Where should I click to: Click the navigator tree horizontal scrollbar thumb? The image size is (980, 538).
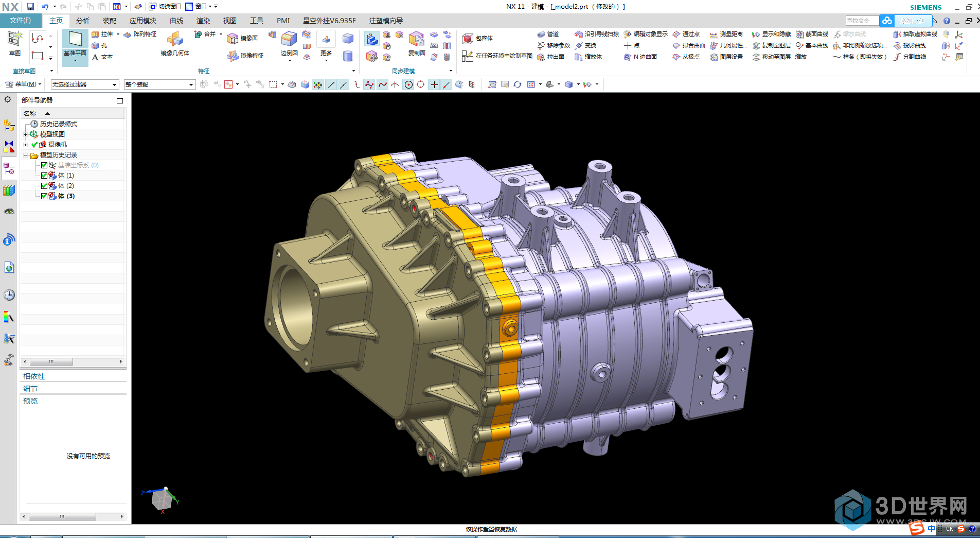[x=51, y=361]
